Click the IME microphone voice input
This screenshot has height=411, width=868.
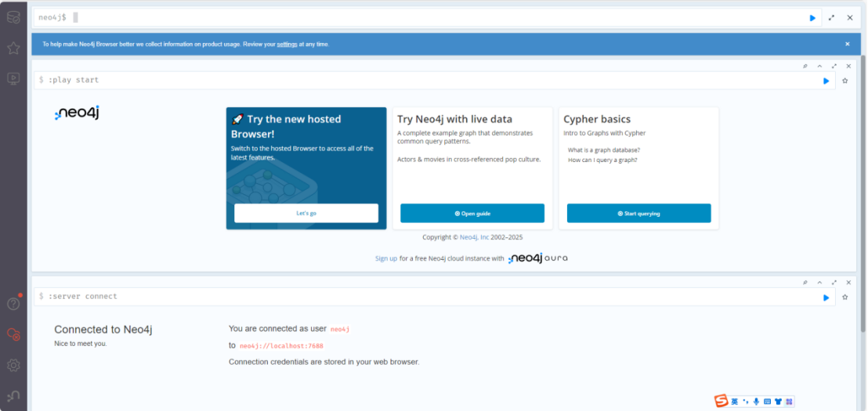click(x=756, y=401)
